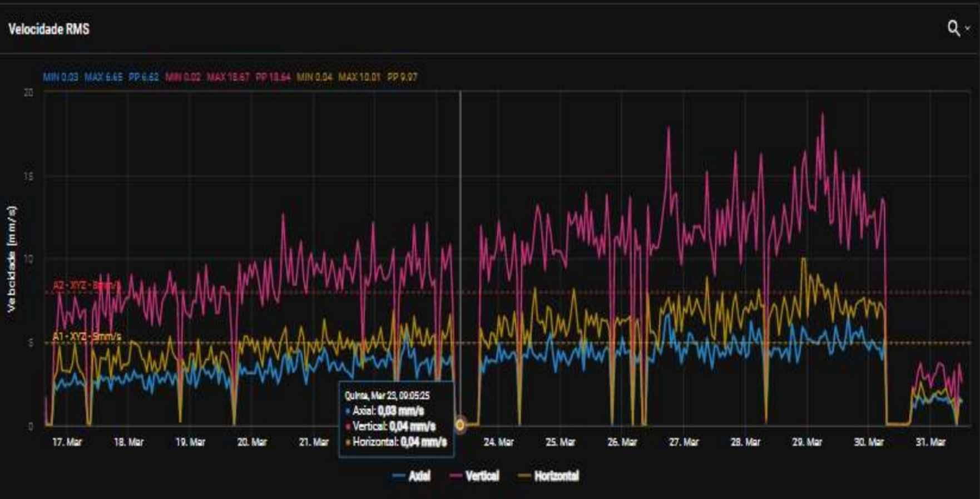Select blue 'MAX 6.65' axial statistic
Image resolution: width=980 pixels, height=499 pixels.
[103, 77]
